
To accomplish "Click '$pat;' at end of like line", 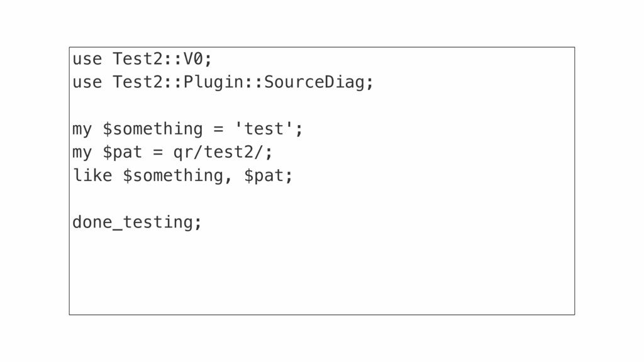I will 268,176.
